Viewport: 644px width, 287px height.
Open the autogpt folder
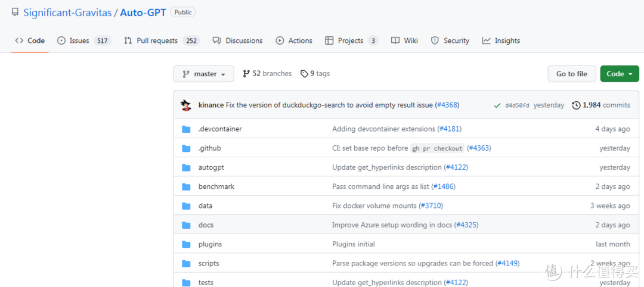point(211,168)
